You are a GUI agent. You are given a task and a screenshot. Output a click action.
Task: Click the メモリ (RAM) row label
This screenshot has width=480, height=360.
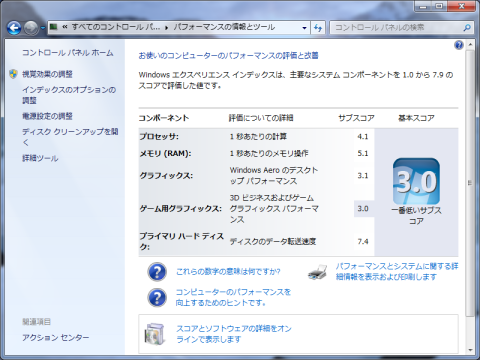tap(165, 153)
